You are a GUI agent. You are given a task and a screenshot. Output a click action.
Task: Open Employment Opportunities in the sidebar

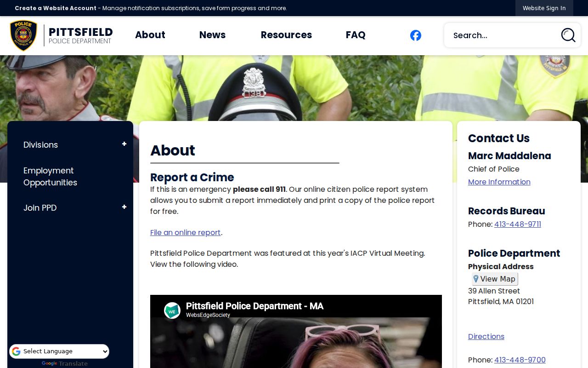(50, 177)
